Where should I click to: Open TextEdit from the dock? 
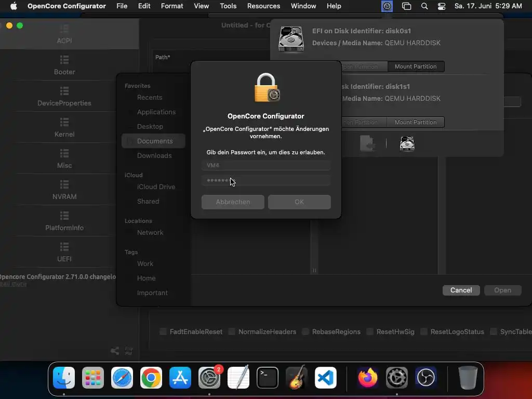[x=238, y=378]
